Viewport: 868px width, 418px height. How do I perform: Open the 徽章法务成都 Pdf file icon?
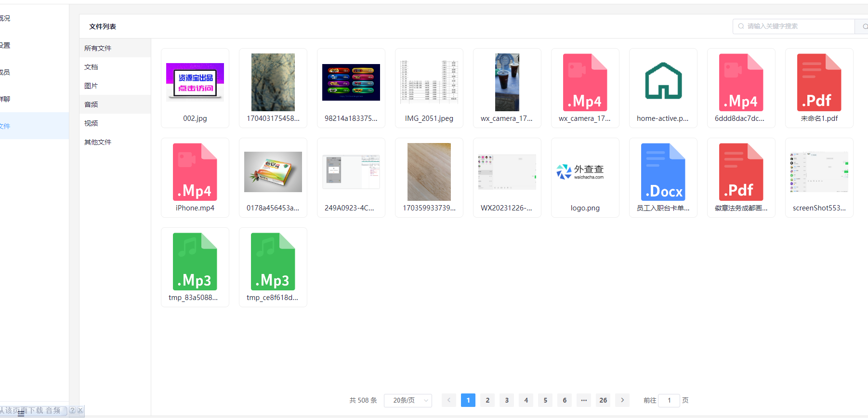tap(741, 172)
